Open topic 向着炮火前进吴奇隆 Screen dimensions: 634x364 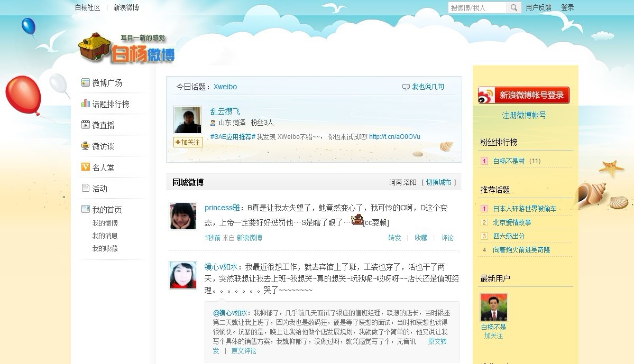click(521, 250)
